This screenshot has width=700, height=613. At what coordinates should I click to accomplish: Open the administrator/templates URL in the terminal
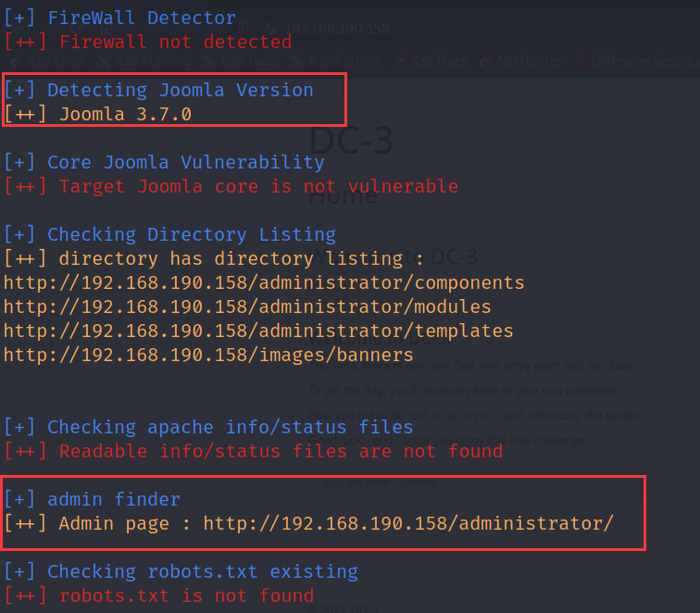pos(258,331)
